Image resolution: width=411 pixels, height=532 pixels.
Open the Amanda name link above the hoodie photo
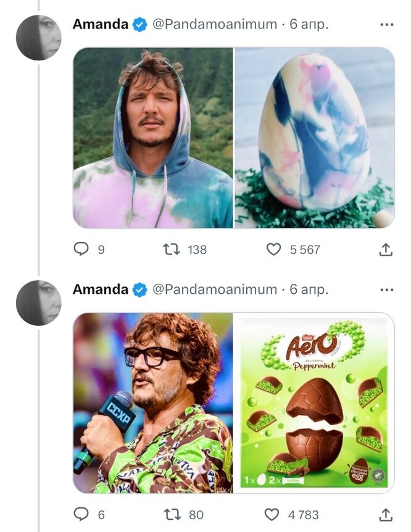click(100, 25)
